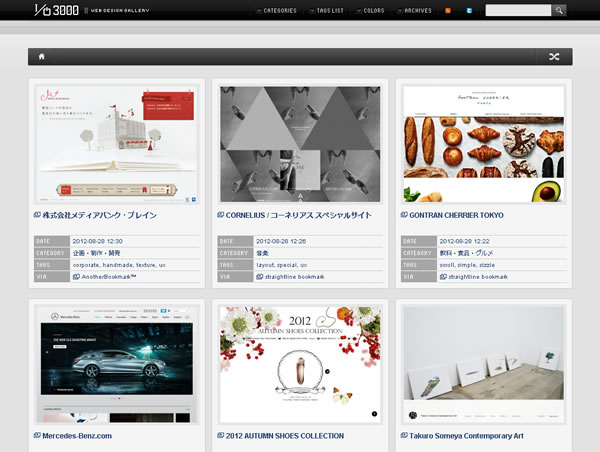Click the art gallery room thumbnail

pyautogui.click(x=484, y=364)
